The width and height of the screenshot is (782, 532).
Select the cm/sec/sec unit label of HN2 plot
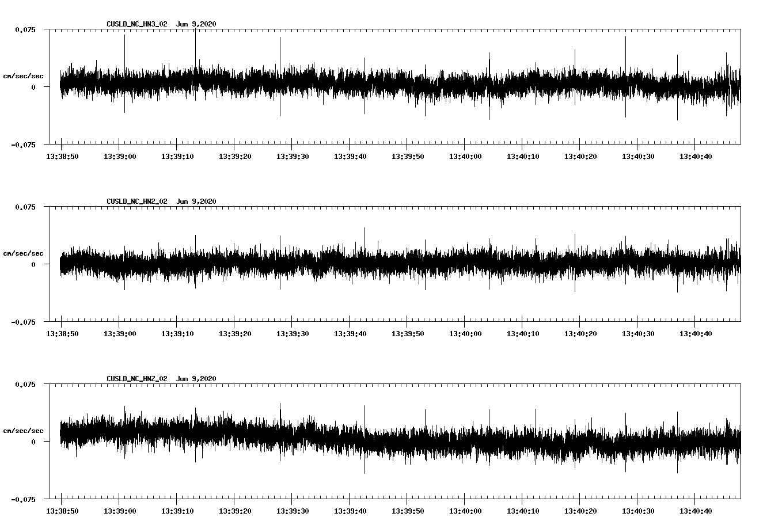[23, 253]
